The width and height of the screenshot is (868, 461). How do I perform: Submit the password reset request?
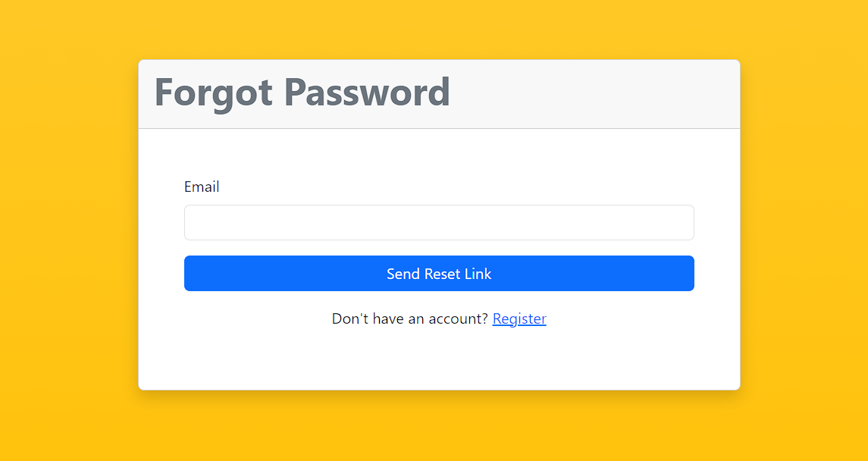click(439, 273)
